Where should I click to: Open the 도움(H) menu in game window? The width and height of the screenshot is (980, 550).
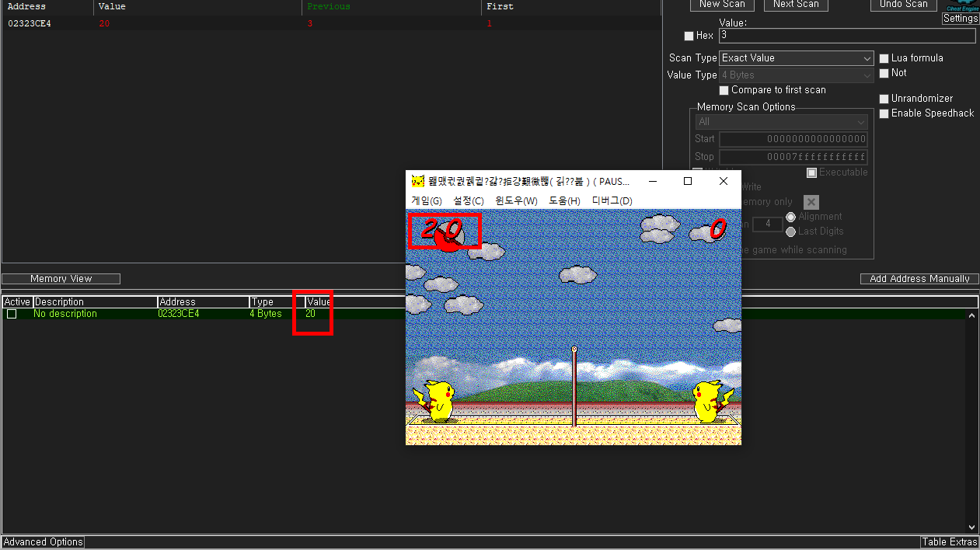[565, 201]
